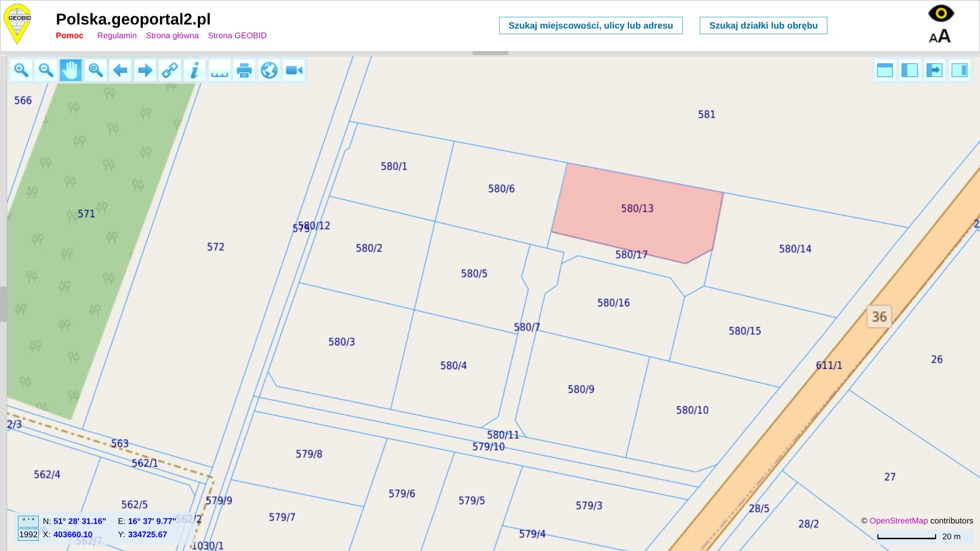Go to previous map view arrow
The width and height of the screenshot is (980, 551).
click(x=120, y=70)
